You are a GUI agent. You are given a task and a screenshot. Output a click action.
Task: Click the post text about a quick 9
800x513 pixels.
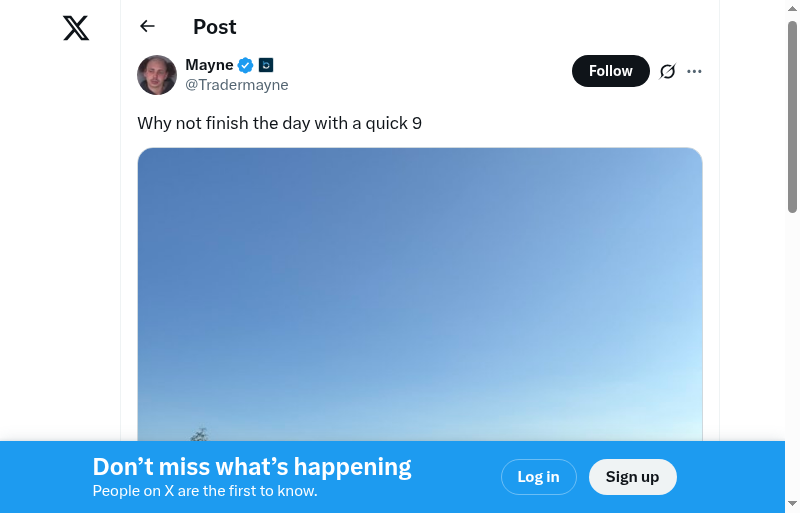(279, 123)
